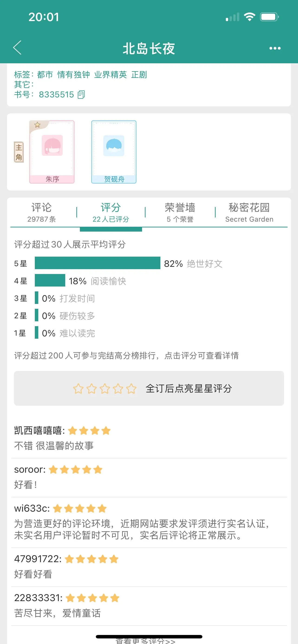Click the 业界精英 tag link

point(110,74)
